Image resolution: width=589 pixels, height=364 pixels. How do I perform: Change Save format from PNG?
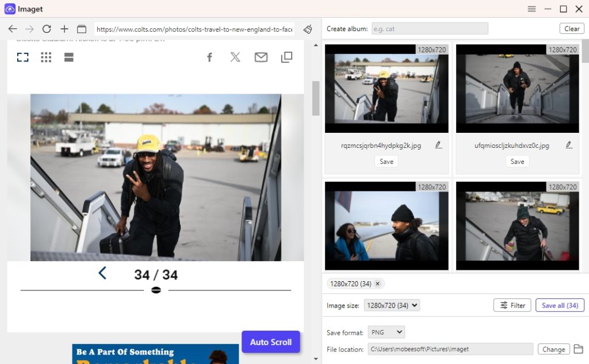point(386,332)
